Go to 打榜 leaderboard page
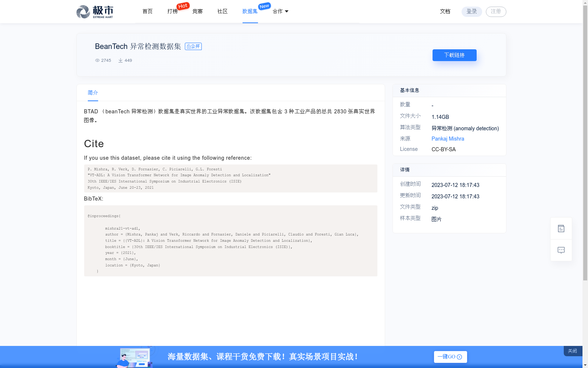588x368 pixels. point(172,11)
